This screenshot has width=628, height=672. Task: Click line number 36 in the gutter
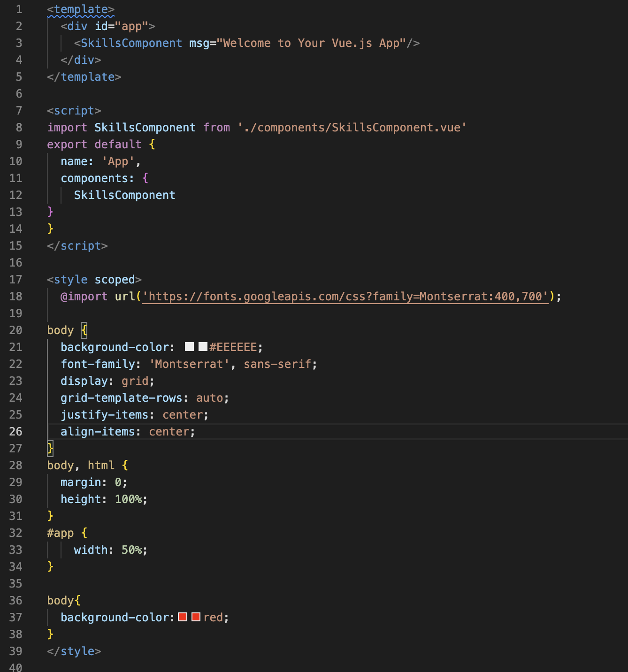click(15, 601)
